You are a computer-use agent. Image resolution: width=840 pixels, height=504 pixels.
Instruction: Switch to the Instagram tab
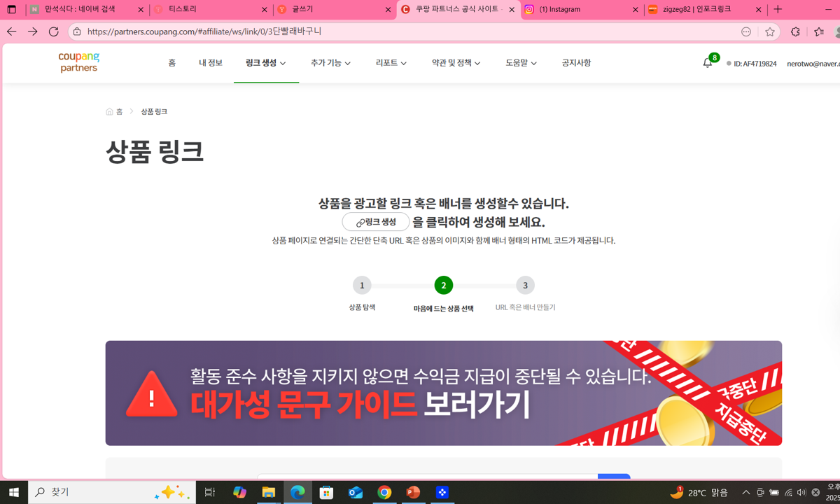click(x=582, y=10)
